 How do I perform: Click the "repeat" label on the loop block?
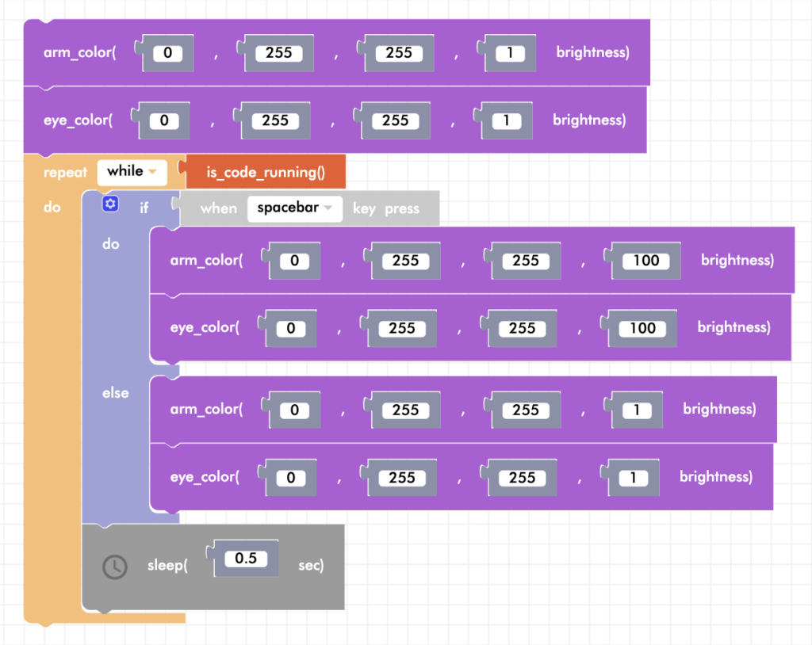(65, 172)
